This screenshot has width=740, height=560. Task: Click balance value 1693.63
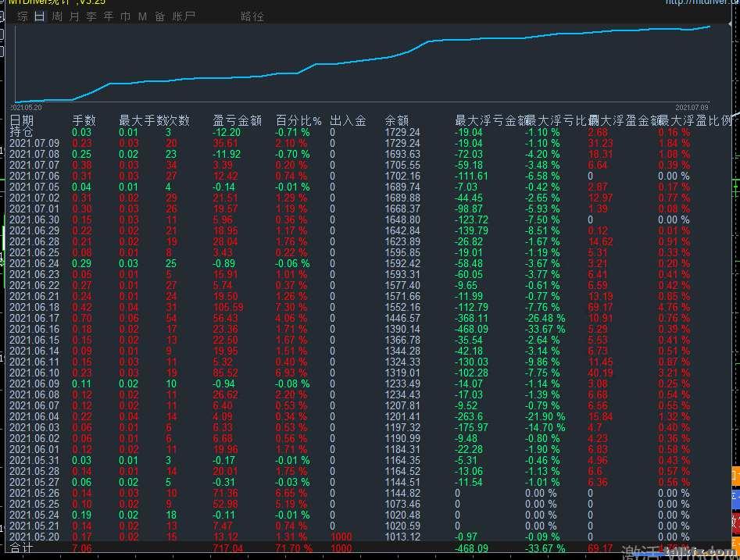(402, 154)
